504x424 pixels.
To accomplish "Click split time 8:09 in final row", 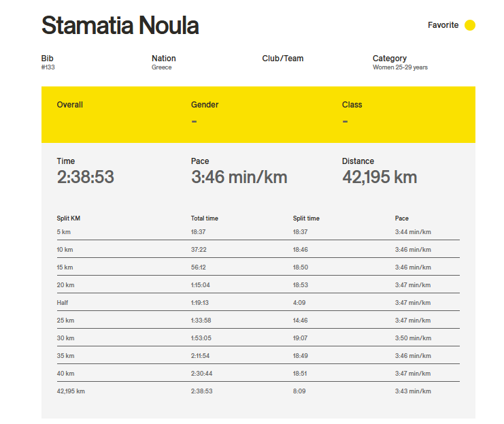I will click(x=299, y=391).
